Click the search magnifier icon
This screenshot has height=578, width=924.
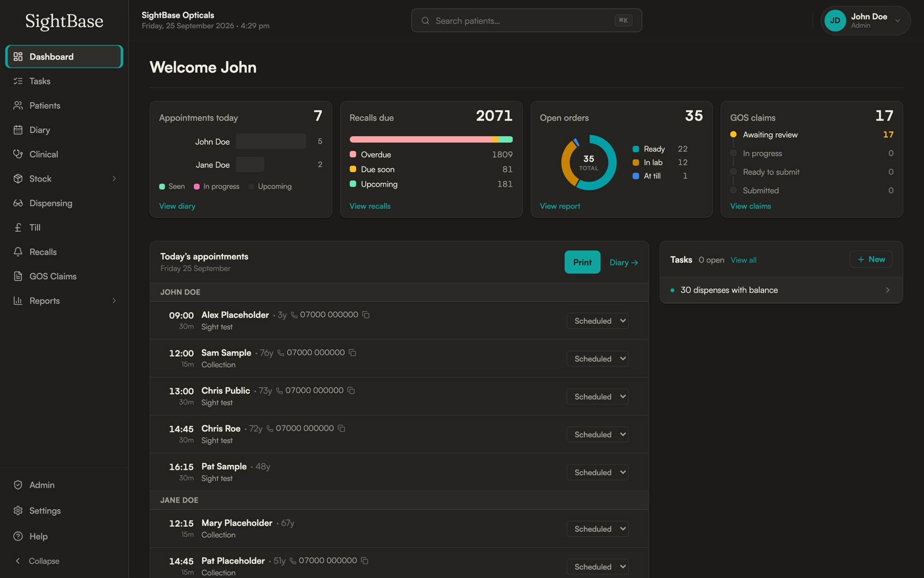[426, 20]
